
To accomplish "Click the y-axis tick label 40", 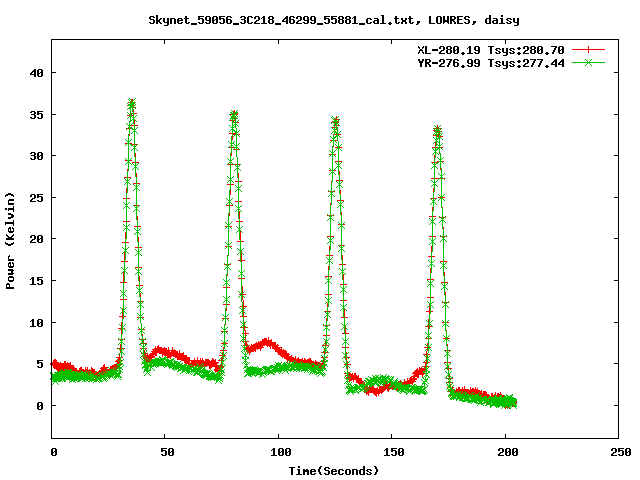I will (36, 73).
